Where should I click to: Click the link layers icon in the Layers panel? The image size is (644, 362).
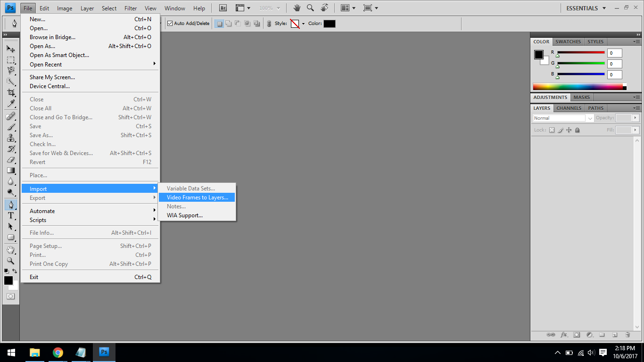point(551,335)
